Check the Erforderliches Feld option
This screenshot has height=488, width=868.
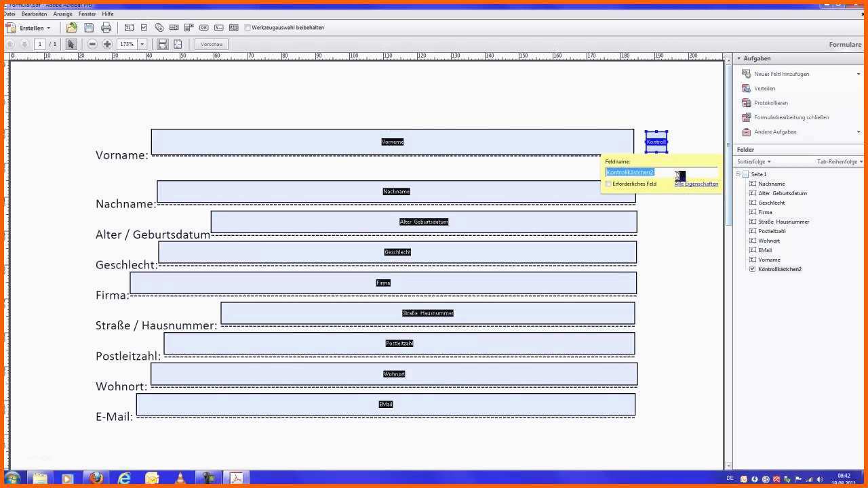point(609,184)
